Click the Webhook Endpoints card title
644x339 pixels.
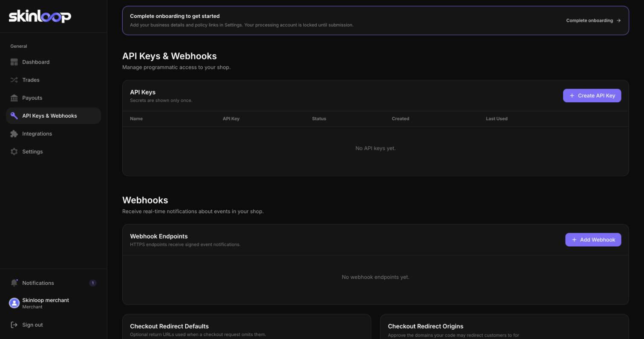tap(159, 236)
